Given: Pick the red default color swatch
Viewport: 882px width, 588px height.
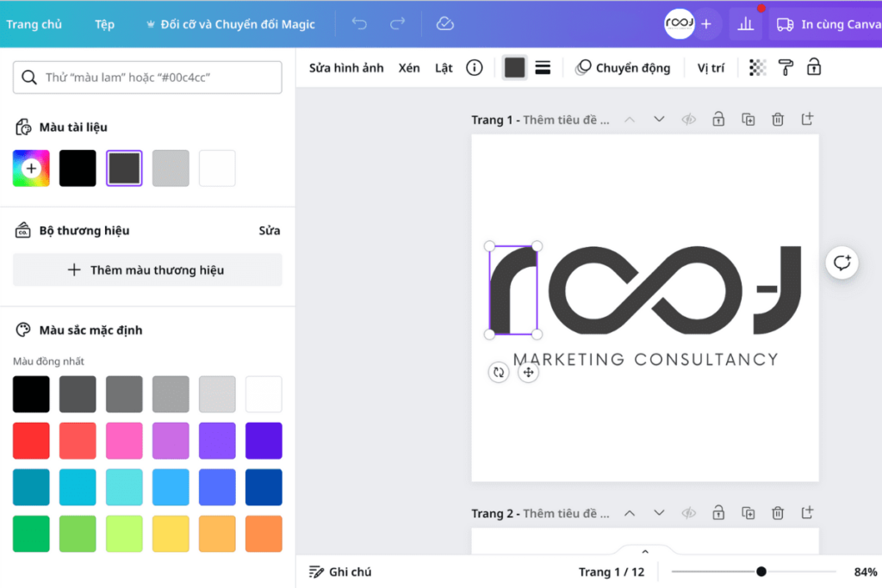Looking at the screenshot, I should coord(31,441).
